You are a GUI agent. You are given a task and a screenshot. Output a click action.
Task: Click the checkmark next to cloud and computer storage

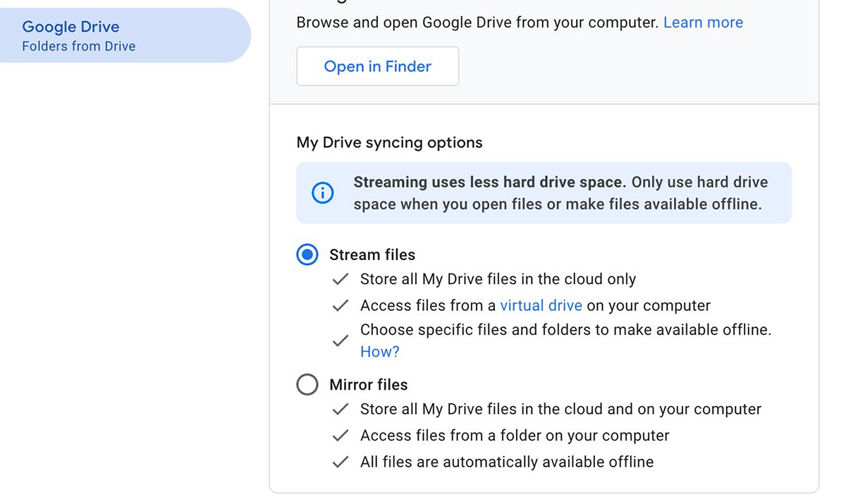[x=340, y=409]
